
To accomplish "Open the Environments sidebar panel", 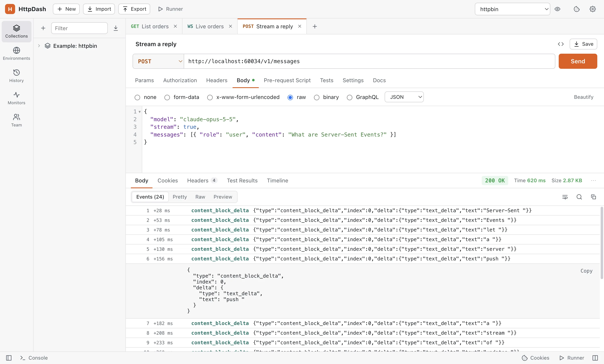I will click(16, 54).
